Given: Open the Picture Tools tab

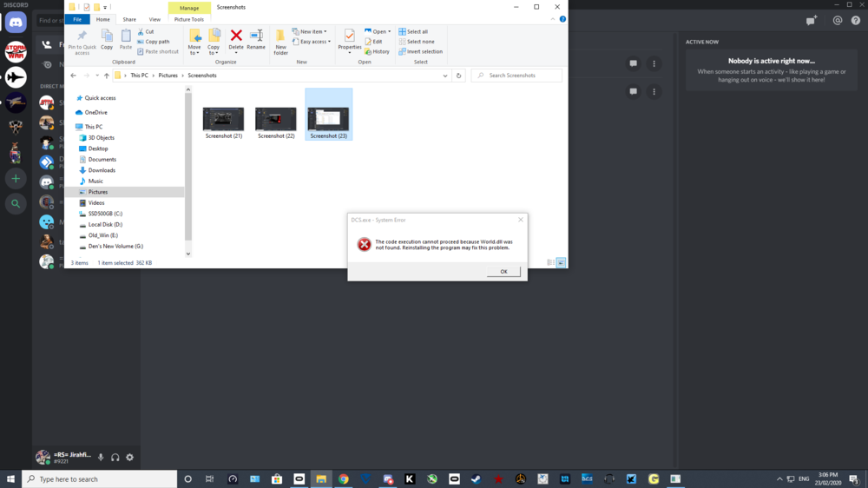Looking at the screenshot, I should click(x=188, y=19).
